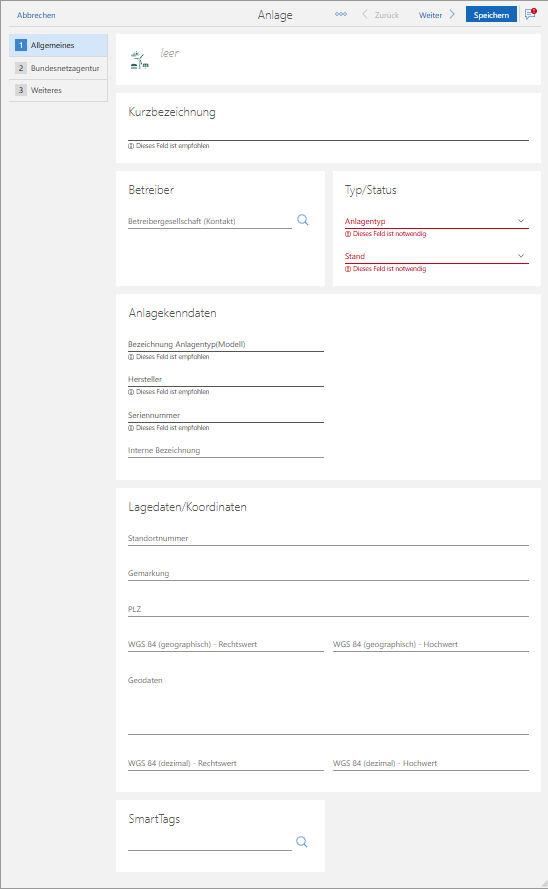This screenshot has width=548, height=889.
Task: Focus the Kurzbezeichnung input field
Action: (328, 133)
